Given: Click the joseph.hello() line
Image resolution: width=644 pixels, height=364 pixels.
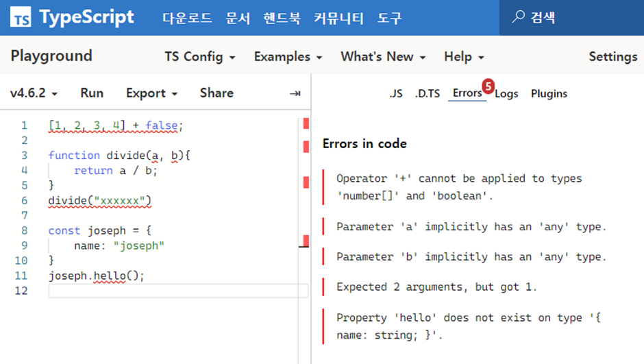Looking at the screenshot, I should pyautogui.click(x=96, y=276).
